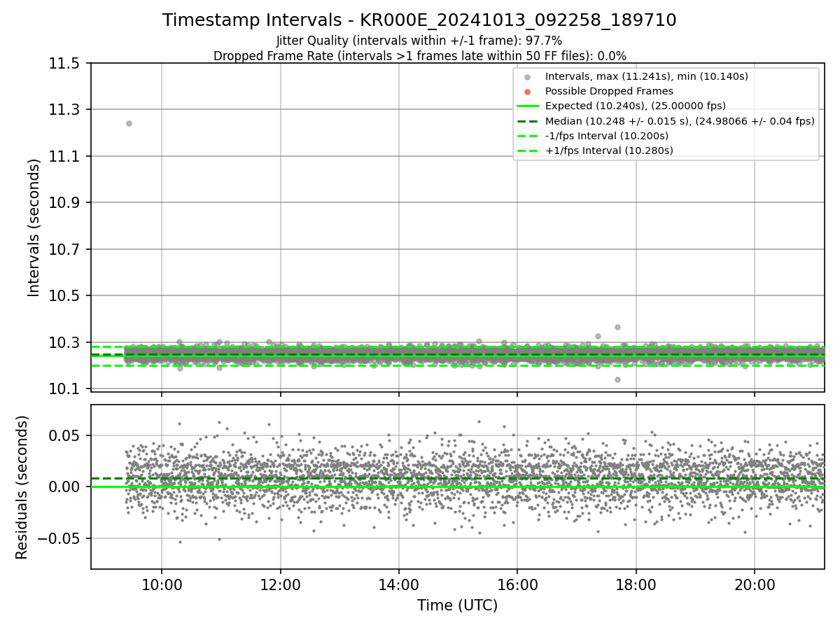This screenshot has width=840, height=630.
Task: Click the low outlier point near 10.14 seconds
Action: click(x=617, y=379)
